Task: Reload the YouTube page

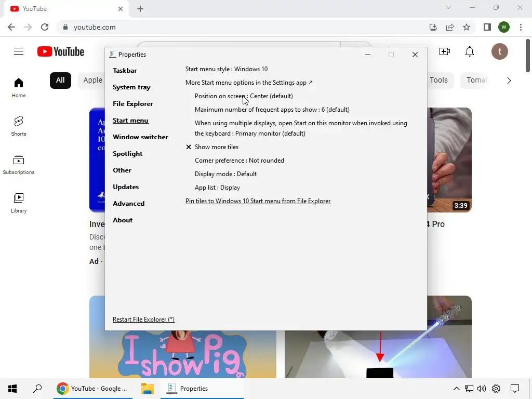Action: click(45, 27)
